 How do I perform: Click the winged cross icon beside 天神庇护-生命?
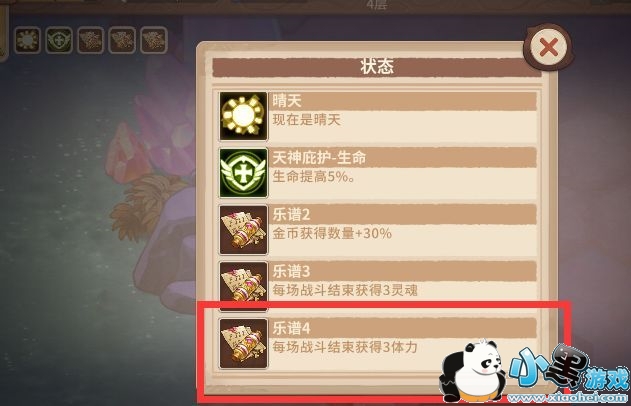pyautogui.click(x=243, y=173)
